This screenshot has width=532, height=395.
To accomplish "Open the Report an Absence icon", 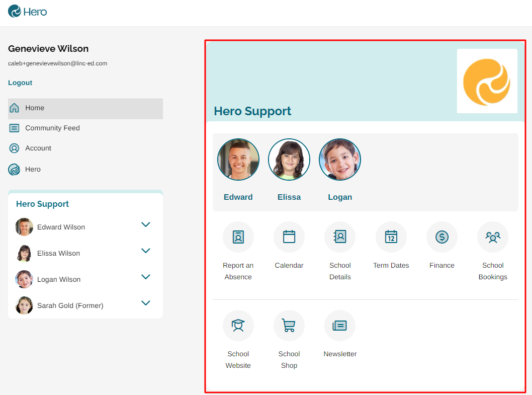I will coord(238,236).
